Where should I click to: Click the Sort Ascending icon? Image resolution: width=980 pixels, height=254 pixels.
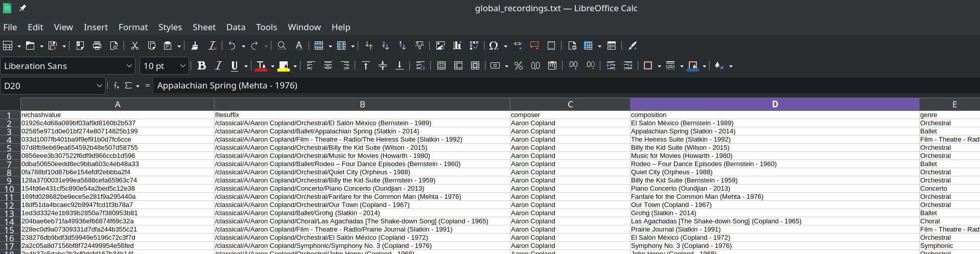[x=385, y=46]
